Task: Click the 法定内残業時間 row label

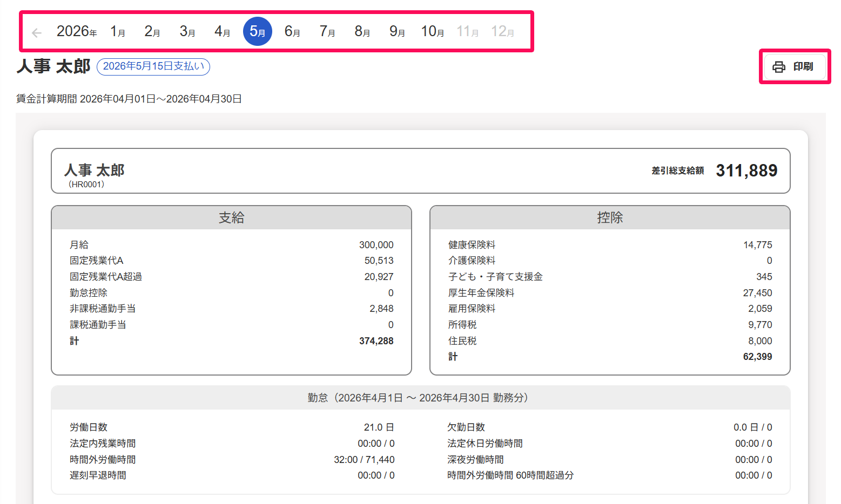Action: click(103, 444)
